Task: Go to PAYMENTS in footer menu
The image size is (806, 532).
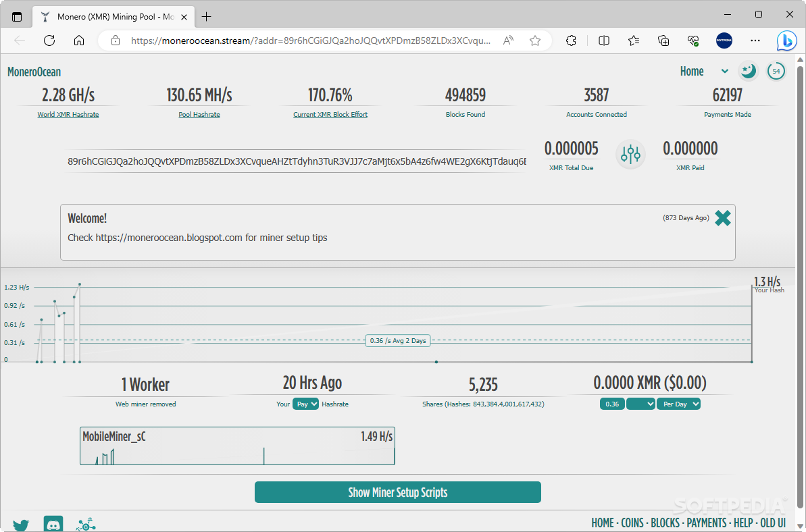Action: coord(707,523)
